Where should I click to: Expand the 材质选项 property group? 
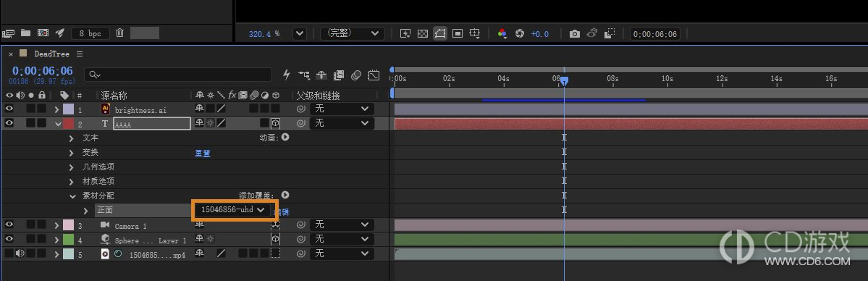pyautogui.click(x=71, y=181)
